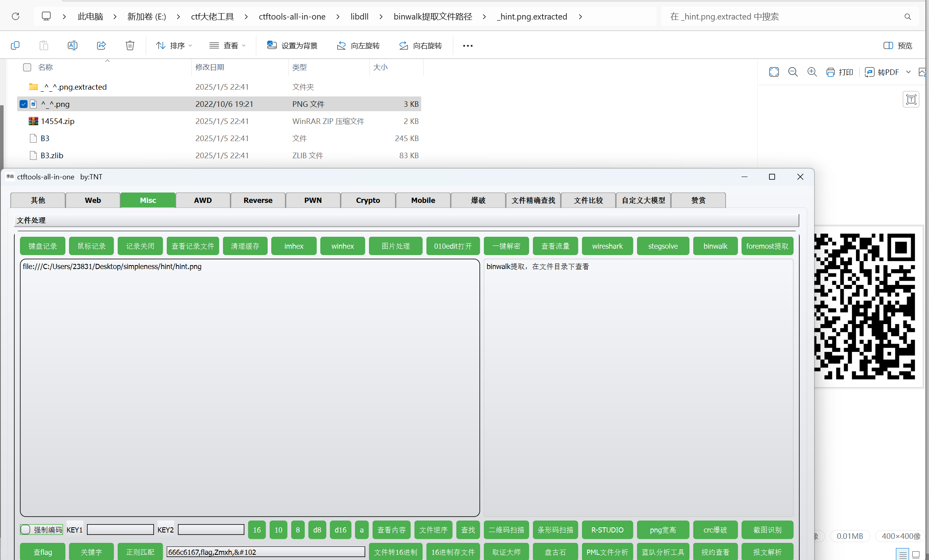Click 向右旋转 rotate right button
929x560 pixels.
click(420, 45)
